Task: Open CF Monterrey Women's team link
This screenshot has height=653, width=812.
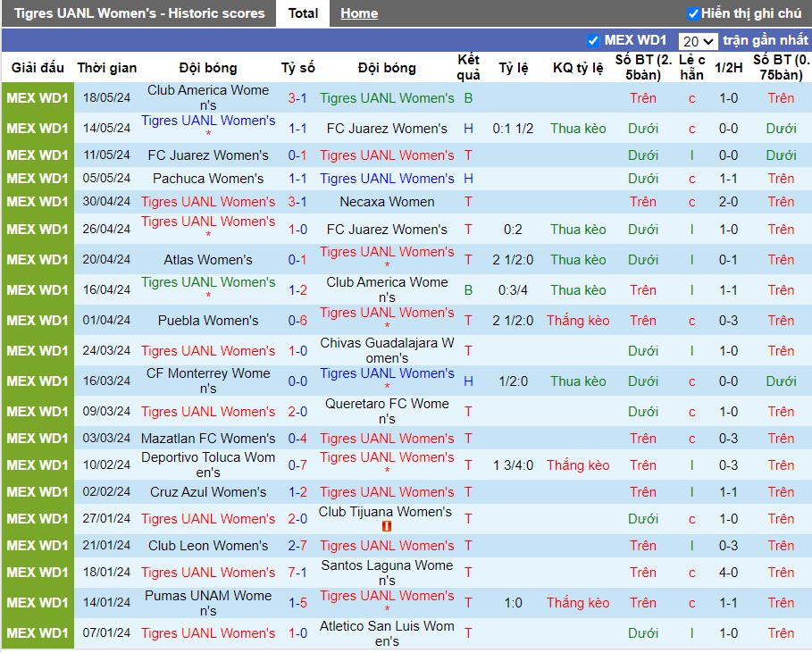Action: [x=208, y=381]
